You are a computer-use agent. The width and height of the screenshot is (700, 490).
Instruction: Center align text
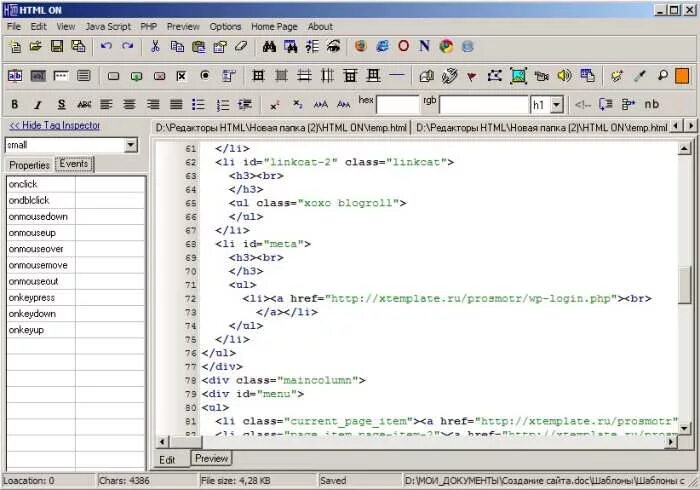[x=129, y=105]
